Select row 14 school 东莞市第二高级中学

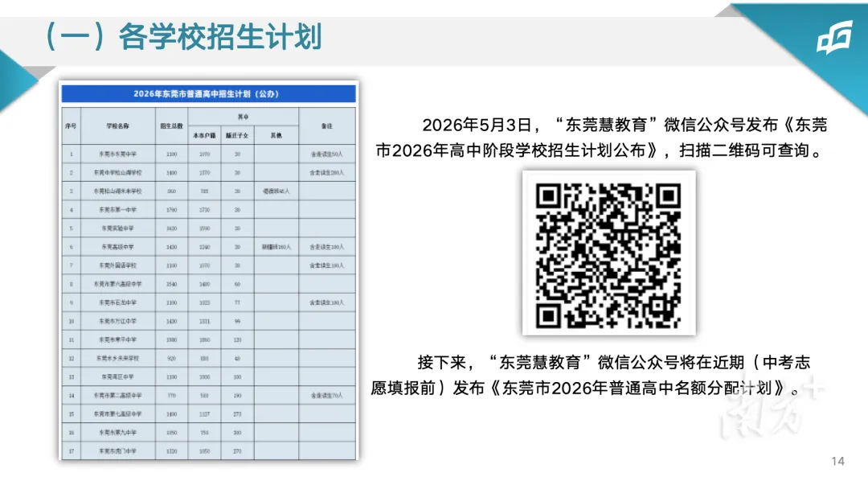(118, 396)
